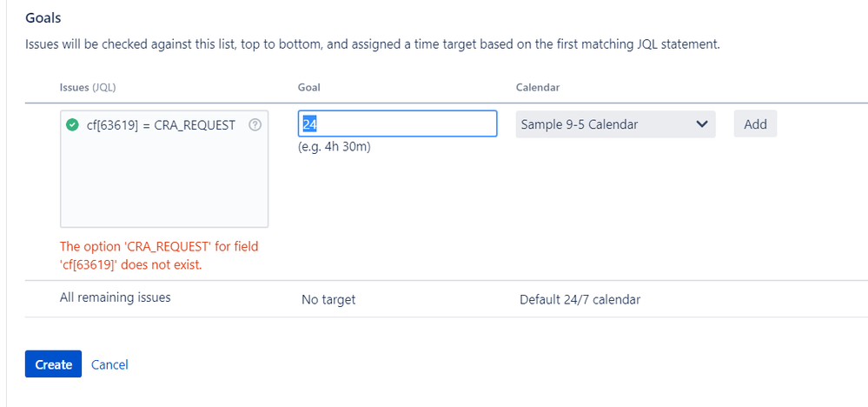The width and height of the screenshot is (868, 407).
Task: Cancel SLA creation via the Cancel link
Action: pyautogui.click(x=109, y=364)
